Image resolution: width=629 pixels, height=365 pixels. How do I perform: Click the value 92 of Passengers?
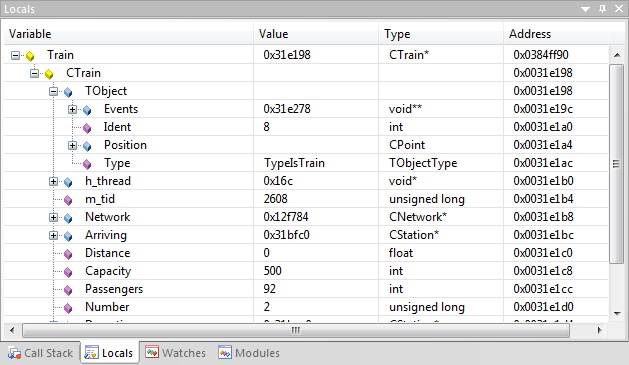point(270,289)
